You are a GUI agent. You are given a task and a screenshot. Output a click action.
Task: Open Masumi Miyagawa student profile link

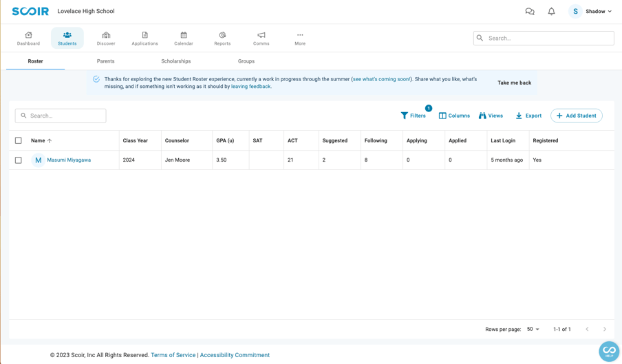(x=69, y=160)
